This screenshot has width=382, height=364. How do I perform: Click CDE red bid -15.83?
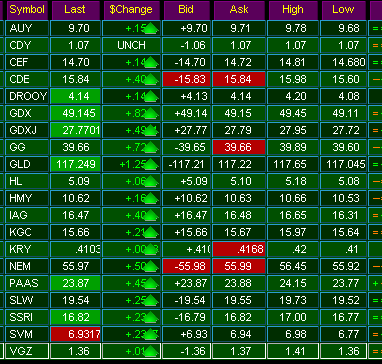tap(187, 79)
